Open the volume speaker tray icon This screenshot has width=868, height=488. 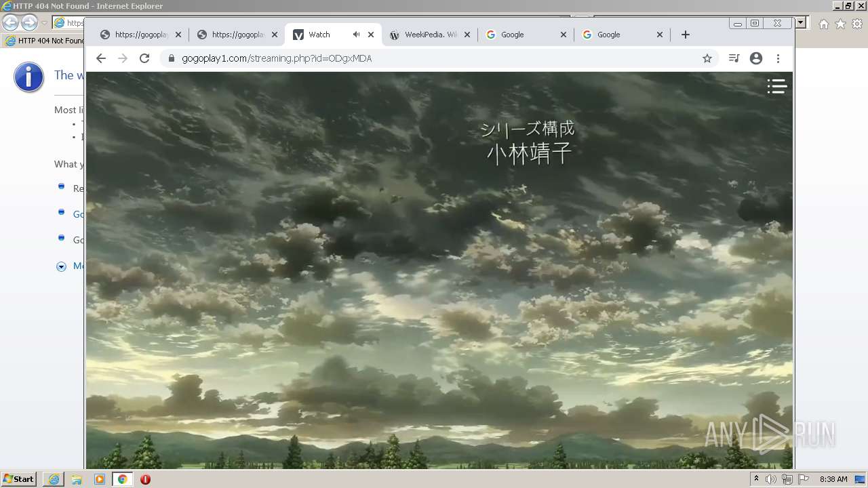click(x=771, y=479)
